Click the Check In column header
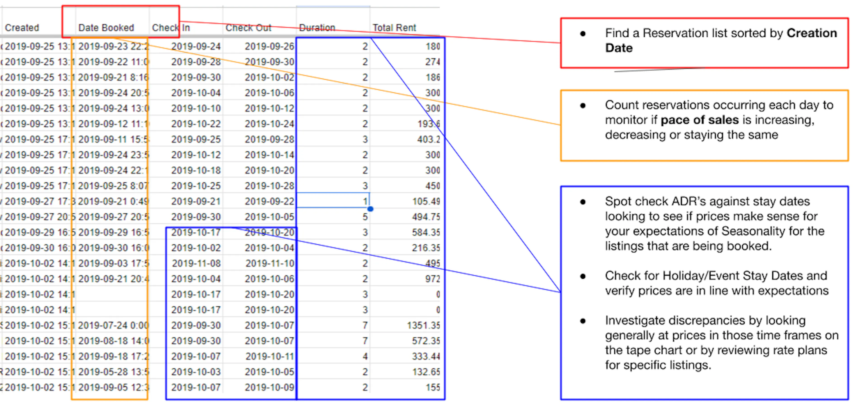The width and height of the screenshot is (868, 410). coord(171,28)
